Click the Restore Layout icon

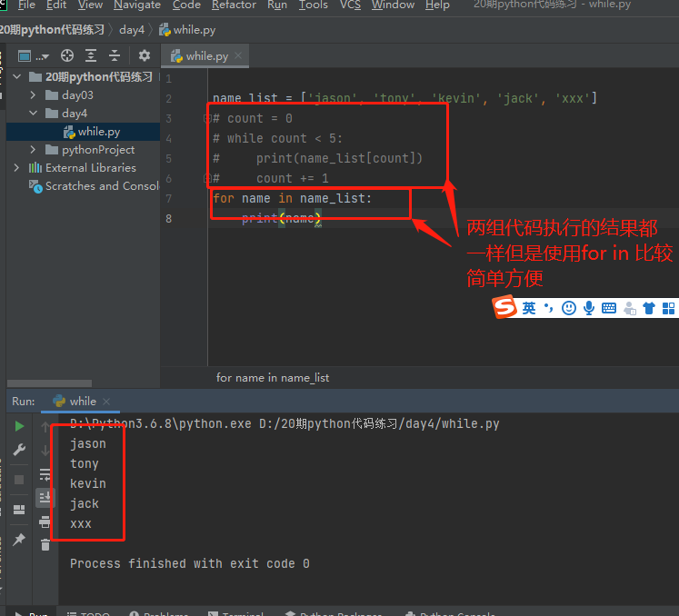click(19, 510)
